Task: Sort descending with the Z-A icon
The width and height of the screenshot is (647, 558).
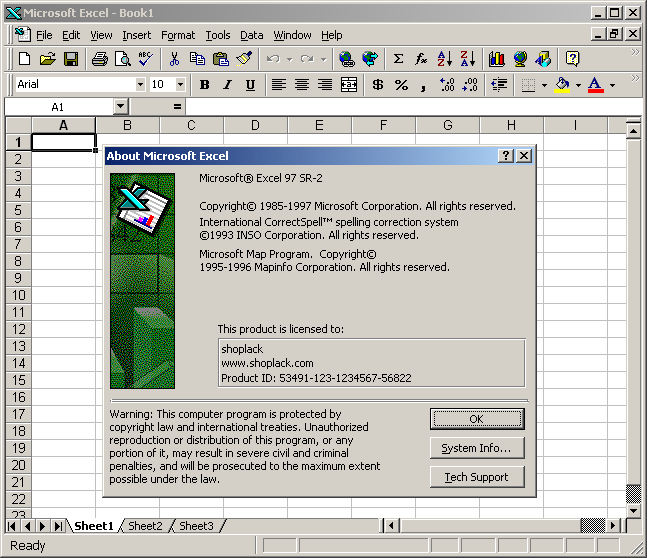Action: tap(468, 59)
